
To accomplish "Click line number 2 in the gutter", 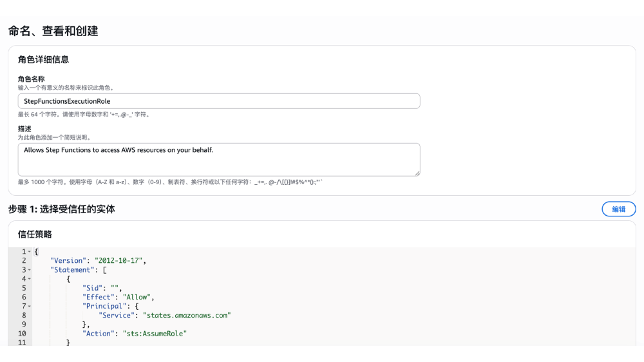I will (x=23, y=261).
